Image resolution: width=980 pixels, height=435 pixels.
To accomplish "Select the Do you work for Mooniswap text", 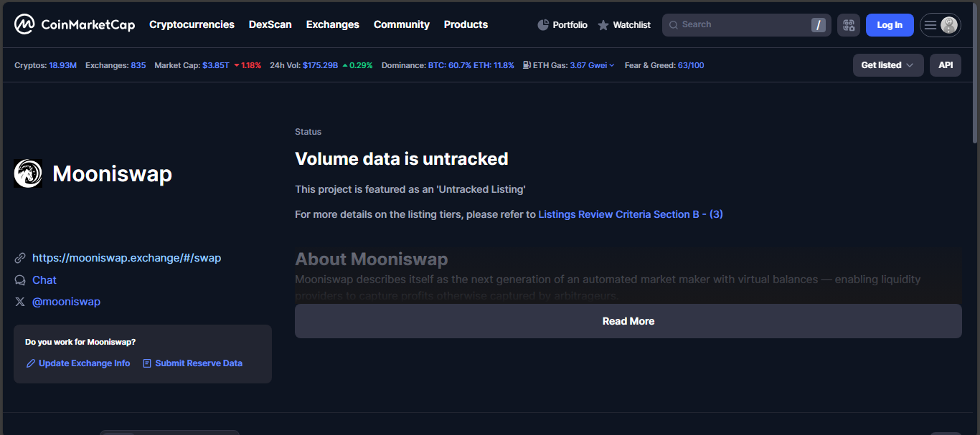I will click(80, 343).
